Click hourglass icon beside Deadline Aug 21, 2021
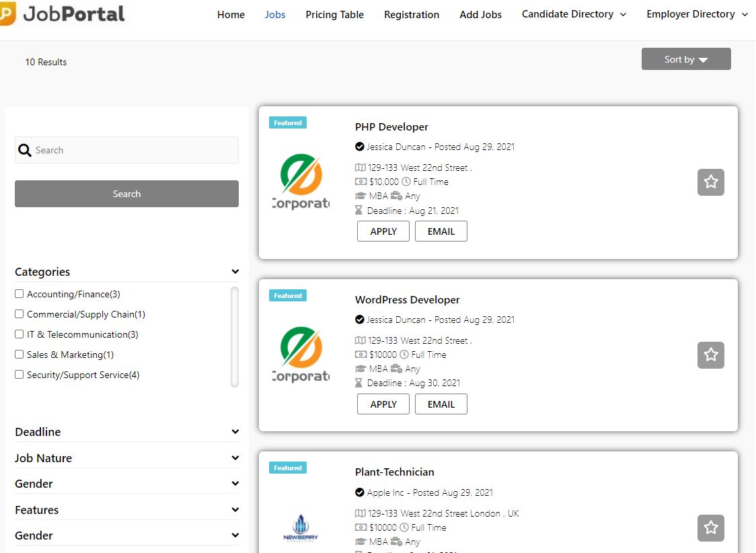756x553 pixels. click(358, 210)
